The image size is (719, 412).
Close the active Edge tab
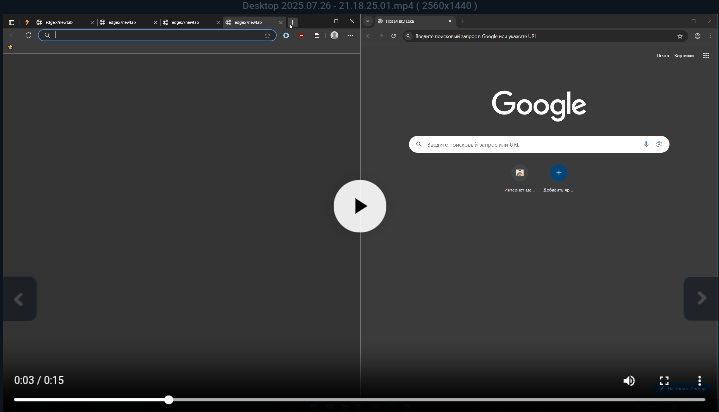click(x=281, y=22)
